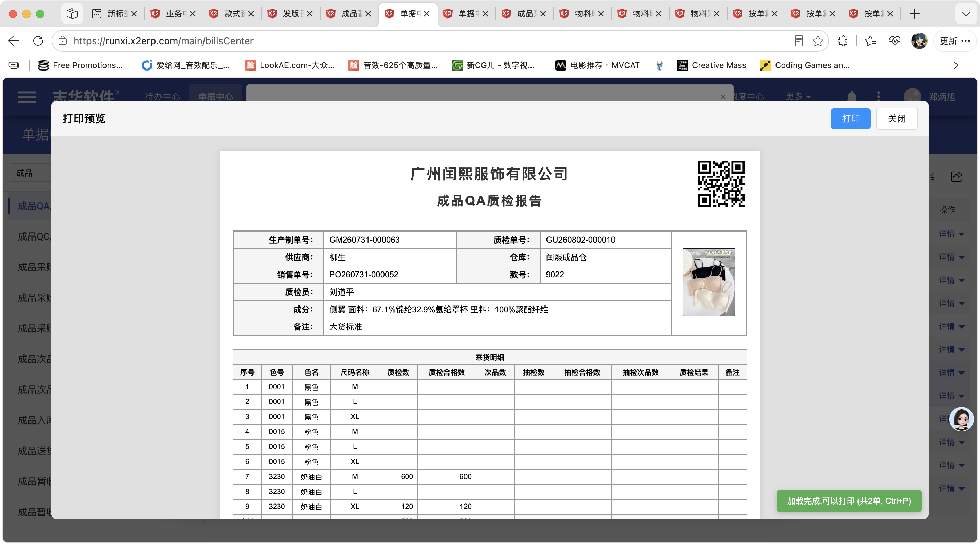Expand the tab list chevron
The image size is (980, 545).
click(x=966, y=14)
